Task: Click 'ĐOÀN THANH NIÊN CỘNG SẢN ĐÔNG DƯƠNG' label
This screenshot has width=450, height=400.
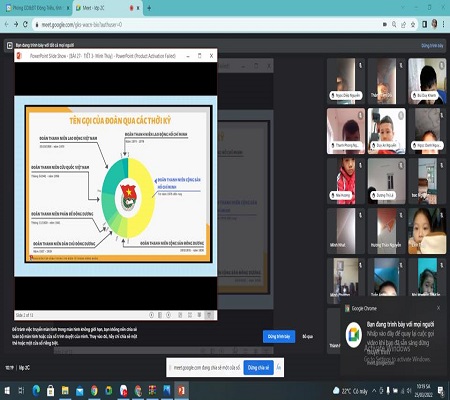Action: pyautogui.click(x=172, y=243)
